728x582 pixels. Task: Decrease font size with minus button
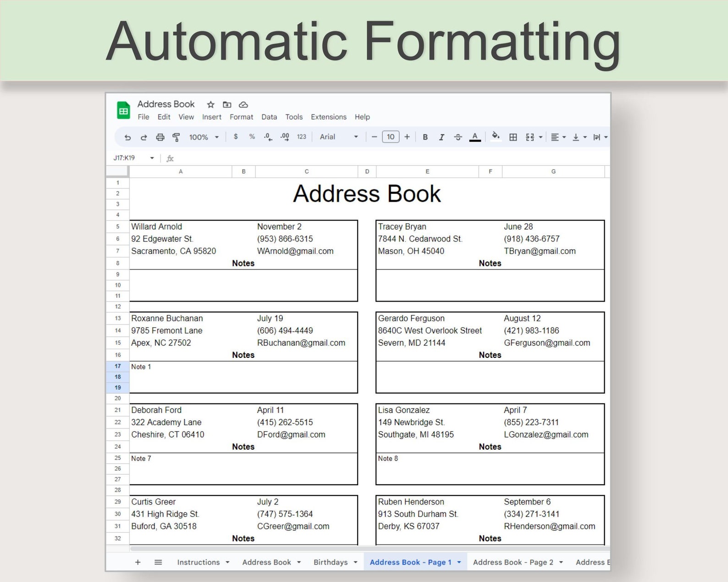click(374, 137)
